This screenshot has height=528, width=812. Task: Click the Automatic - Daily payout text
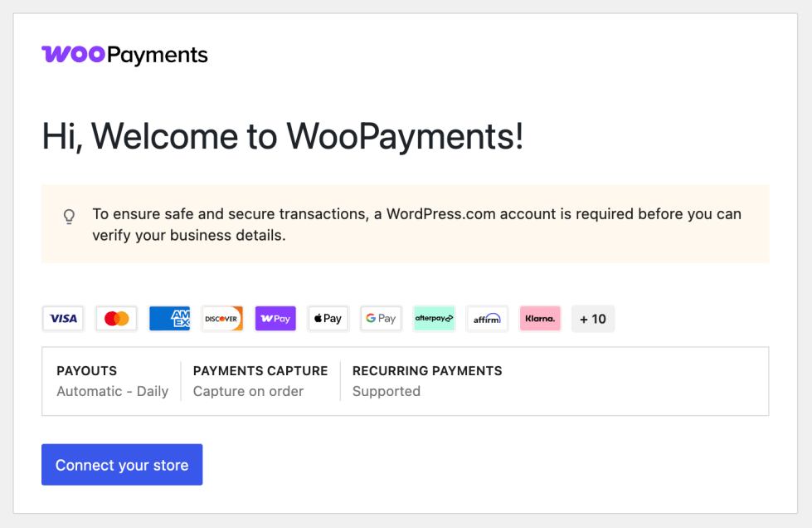113,391
